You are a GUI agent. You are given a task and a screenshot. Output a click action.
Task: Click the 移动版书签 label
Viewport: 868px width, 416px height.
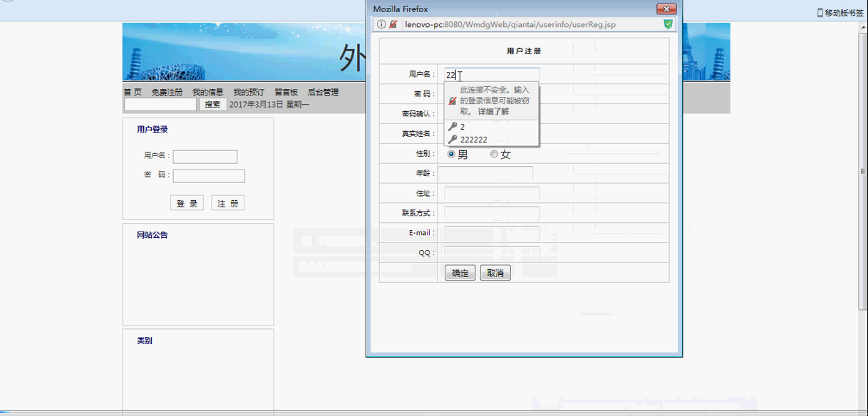(844, 13)
